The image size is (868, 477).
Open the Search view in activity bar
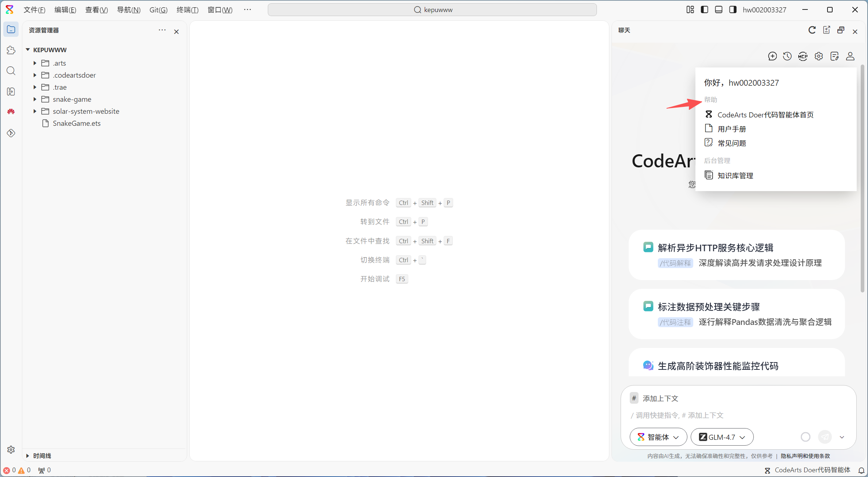click(x=11, y=71)
